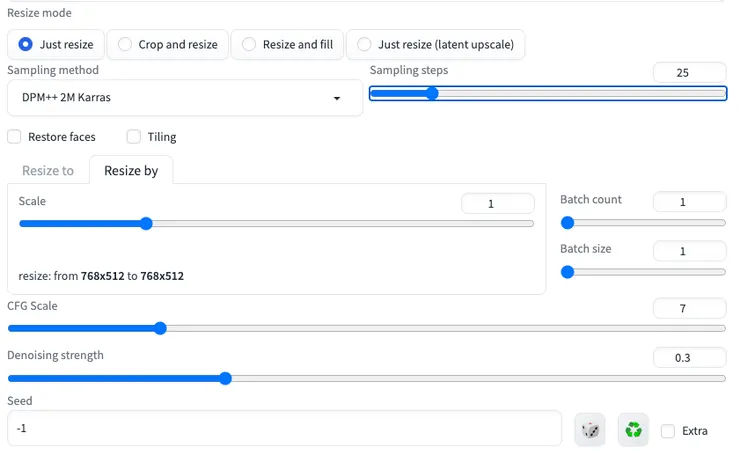This screenshot has height=456, width=740.
Task: Choose Crop and resize mode
Action: coord(125,44)
